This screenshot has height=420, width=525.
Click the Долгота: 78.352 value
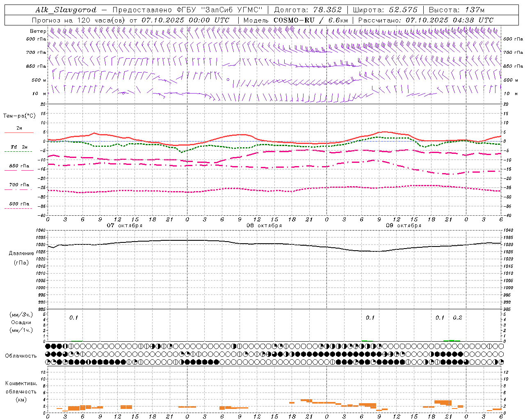point(308,10)
